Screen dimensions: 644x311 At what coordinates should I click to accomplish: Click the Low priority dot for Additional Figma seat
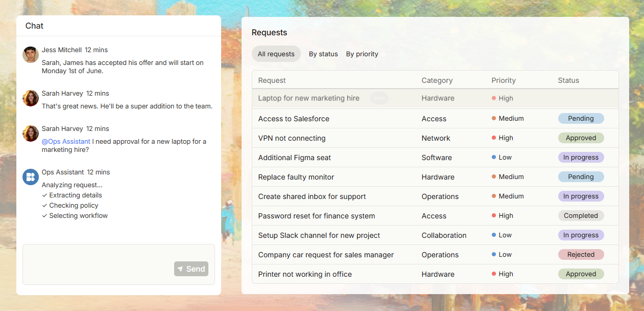(x=494, y=157)
